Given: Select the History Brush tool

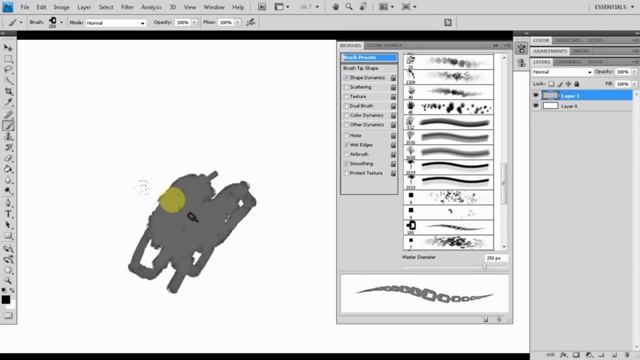Looking at the screenshot, I should point(8,147).
